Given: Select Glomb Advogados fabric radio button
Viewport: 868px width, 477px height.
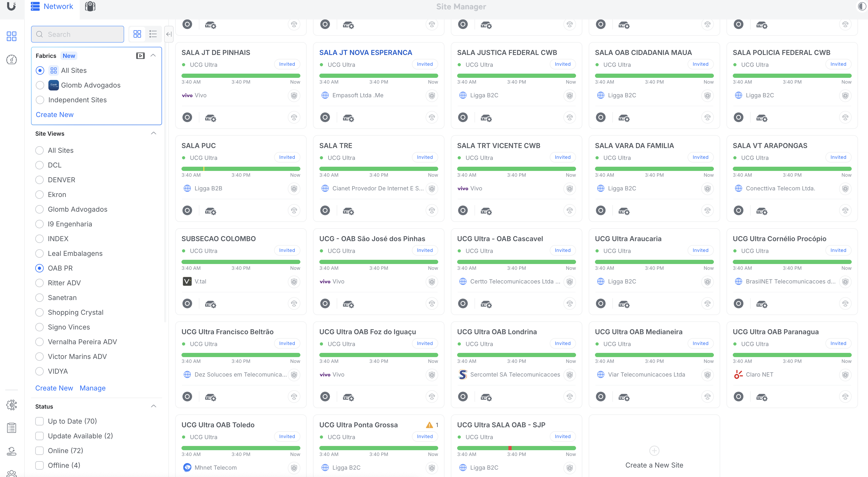Looking at the screenshot, I should [40, 85].
